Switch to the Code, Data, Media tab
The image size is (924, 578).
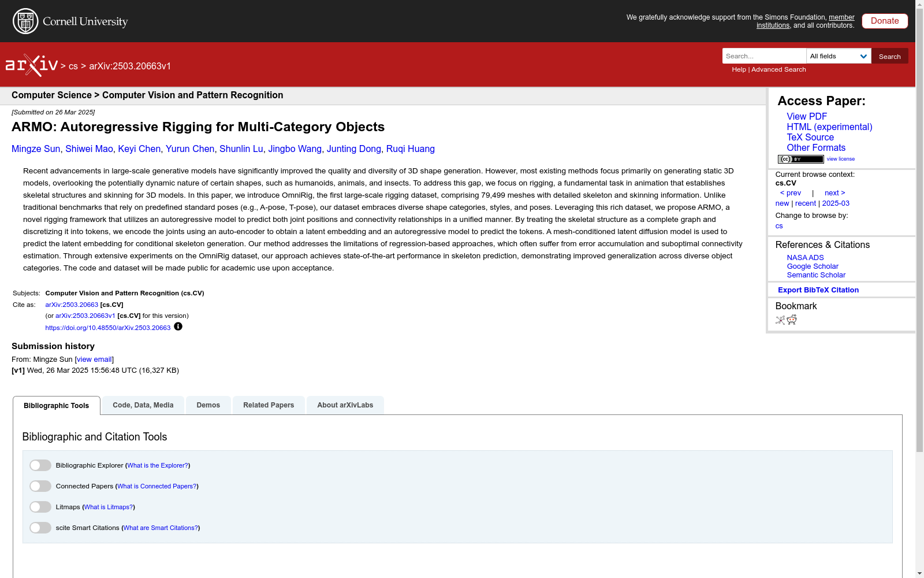tap(143, 405)
